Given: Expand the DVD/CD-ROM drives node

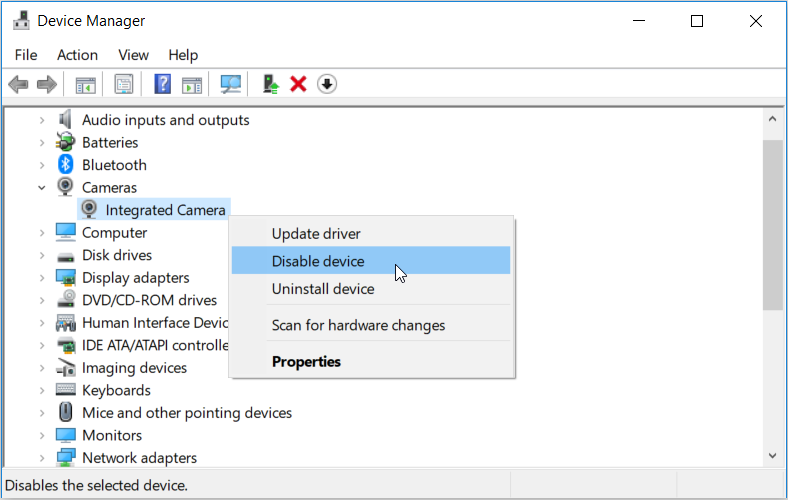Looking at the screenshot, I should (42, 300).
